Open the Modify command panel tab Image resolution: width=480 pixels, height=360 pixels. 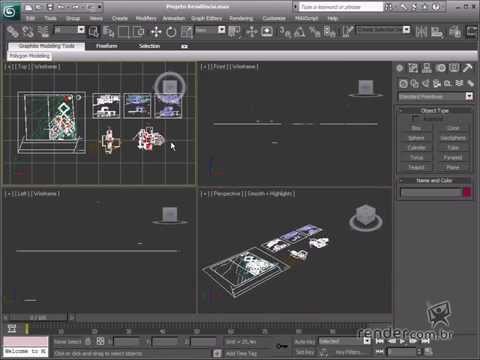[413, 68]
